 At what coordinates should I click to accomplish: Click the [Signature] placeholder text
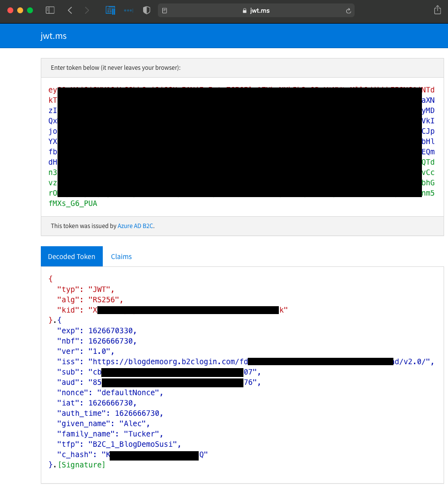(82, 465)
